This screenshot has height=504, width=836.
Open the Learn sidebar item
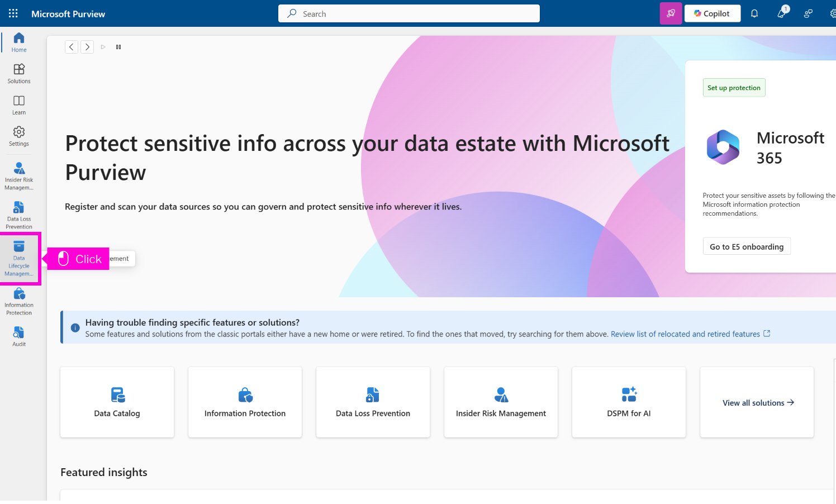click(19, 105)
